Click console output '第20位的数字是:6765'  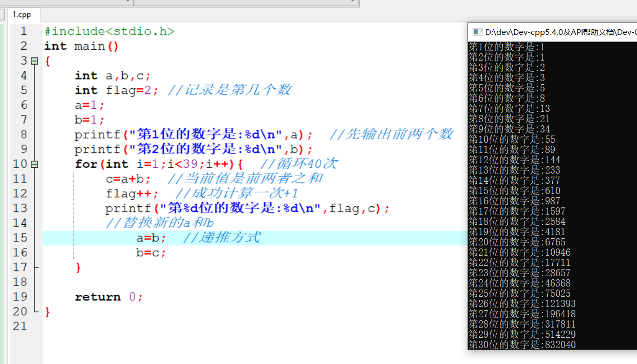tap(517, 242)
